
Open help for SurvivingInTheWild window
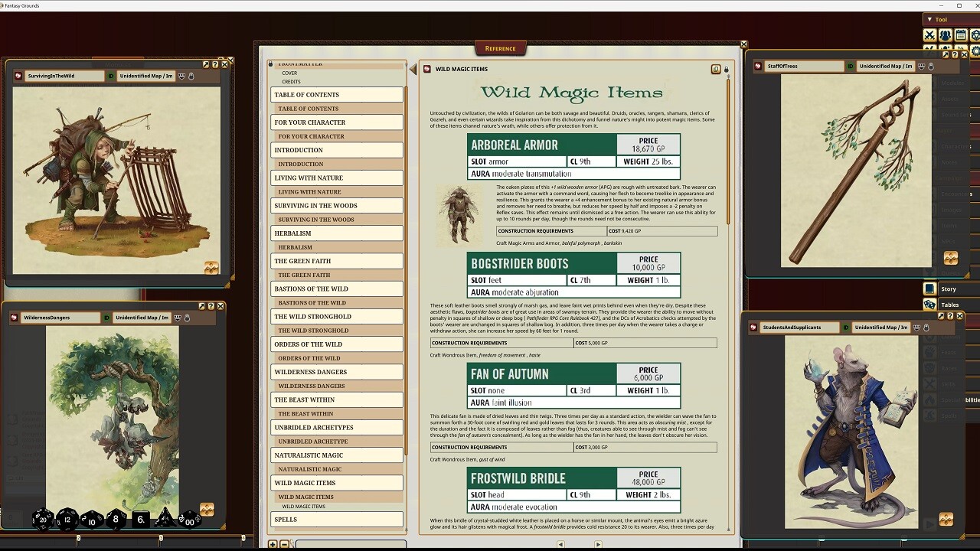(215, 65)
